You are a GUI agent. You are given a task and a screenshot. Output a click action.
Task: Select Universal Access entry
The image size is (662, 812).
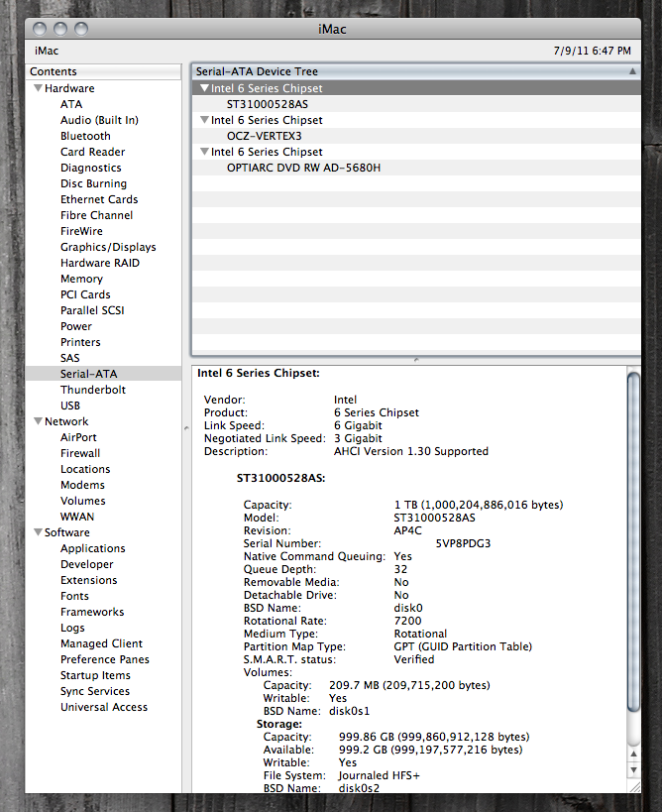[x=103, y=707]
